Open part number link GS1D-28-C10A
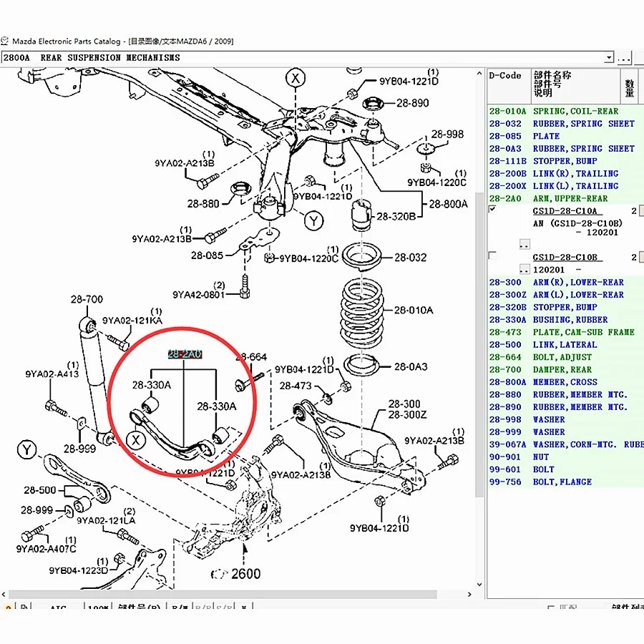The image size is (644, 644). 567,211
